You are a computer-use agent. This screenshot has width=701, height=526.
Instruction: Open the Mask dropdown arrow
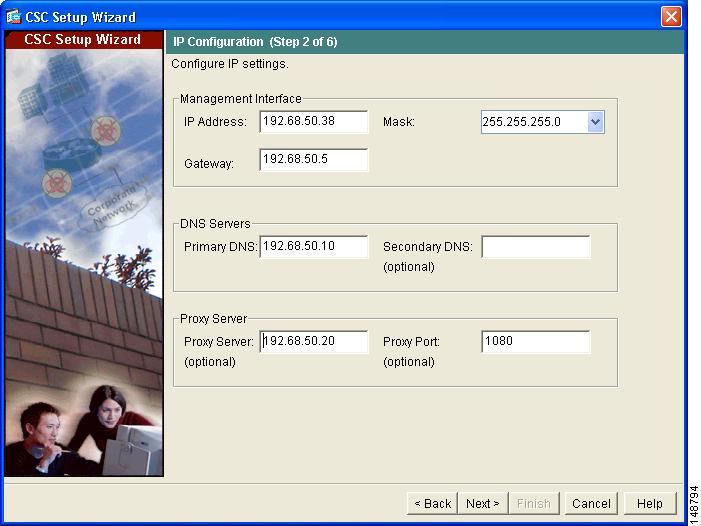point(595,122)
